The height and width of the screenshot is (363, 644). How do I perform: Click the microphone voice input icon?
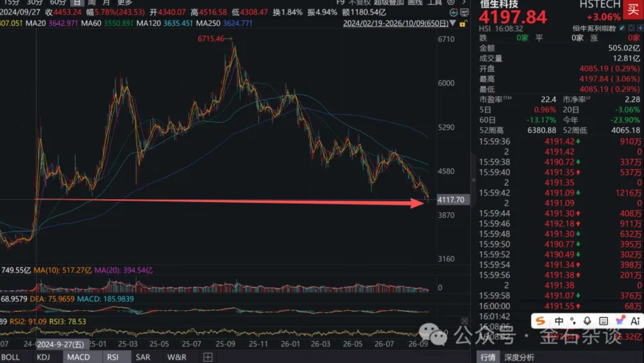click(587, 321)
